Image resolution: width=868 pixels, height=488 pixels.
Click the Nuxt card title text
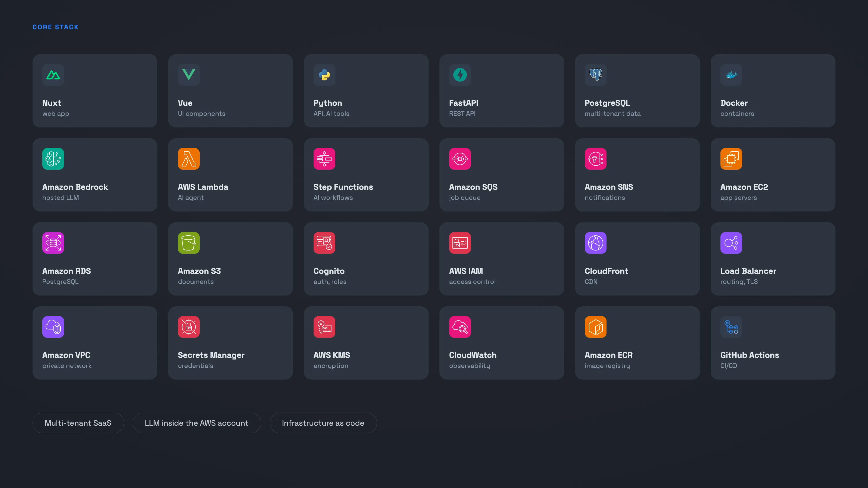click(52, 103)
